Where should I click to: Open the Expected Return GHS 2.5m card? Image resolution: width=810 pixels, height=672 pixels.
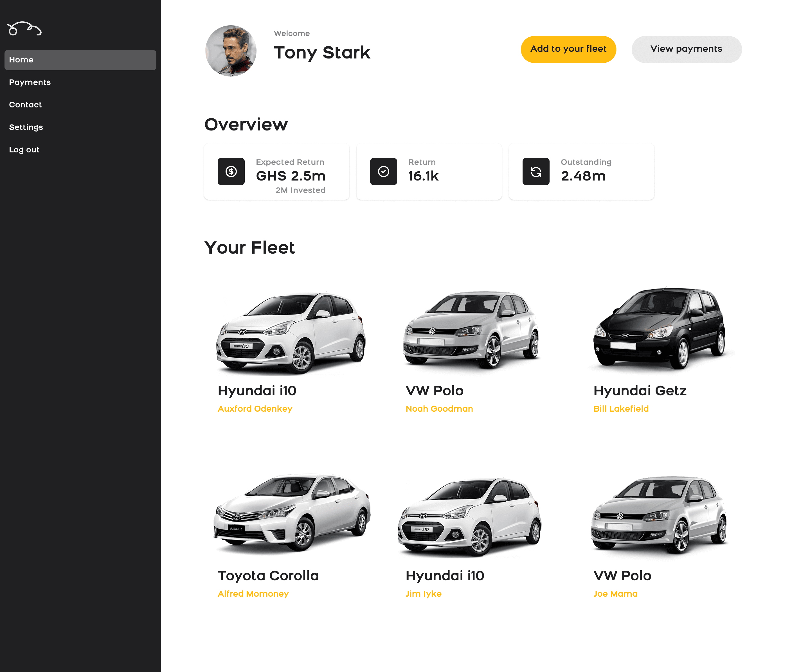pyautogui.click(x=276, y=172)
